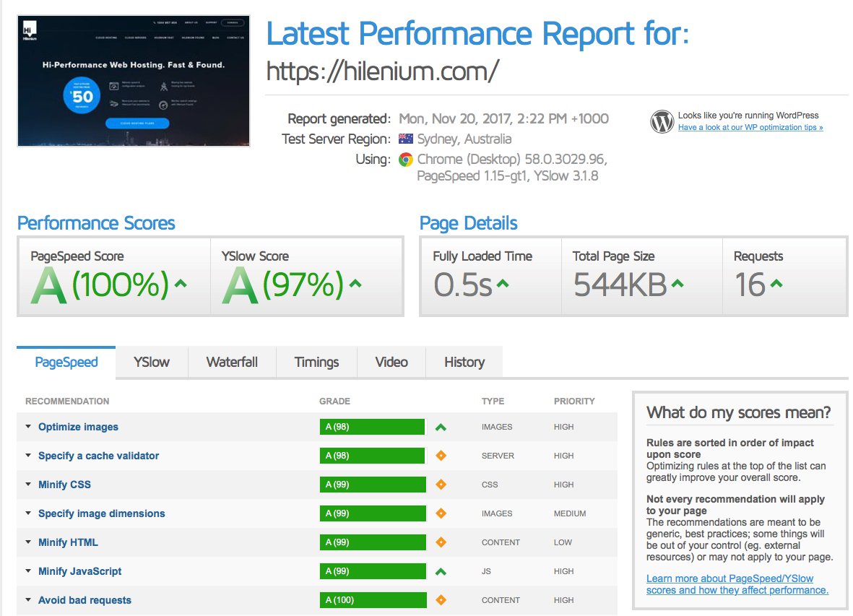Open the Optimize images recommendation link
This screenshot has width=853, height=616.
point(78,427)
